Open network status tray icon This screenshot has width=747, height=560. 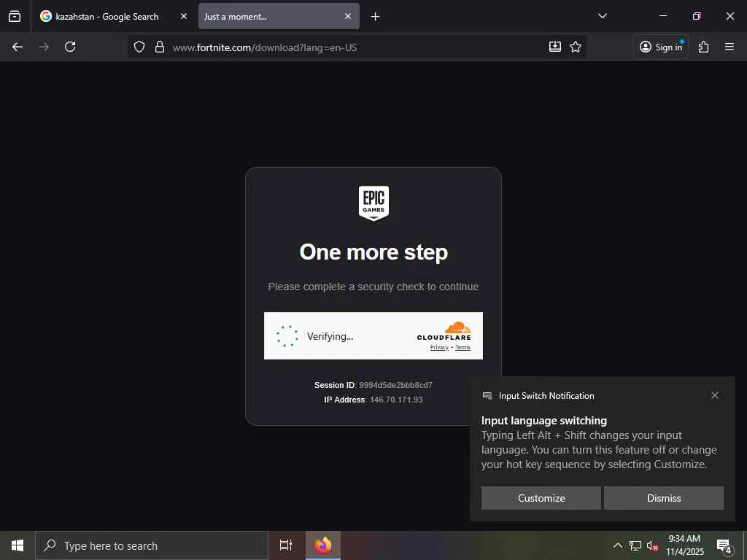tap(635, 545)
